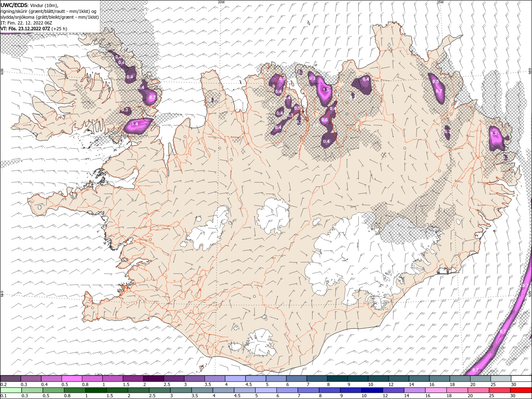Select lower legend swatch between 10 and 12
The image size is (532, 399).
point(372,390)
